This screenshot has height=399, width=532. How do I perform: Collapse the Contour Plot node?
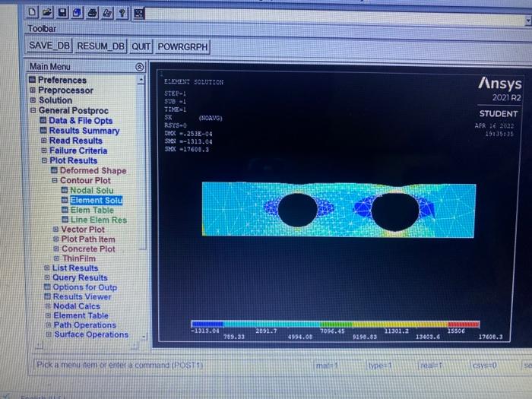[55, 181]
